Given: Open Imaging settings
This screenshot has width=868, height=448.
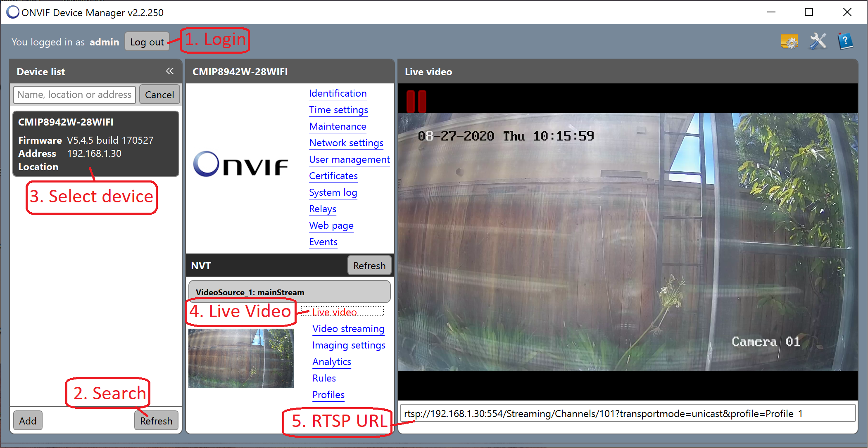Looking at the screenshot, I should [x=349, y=345].
